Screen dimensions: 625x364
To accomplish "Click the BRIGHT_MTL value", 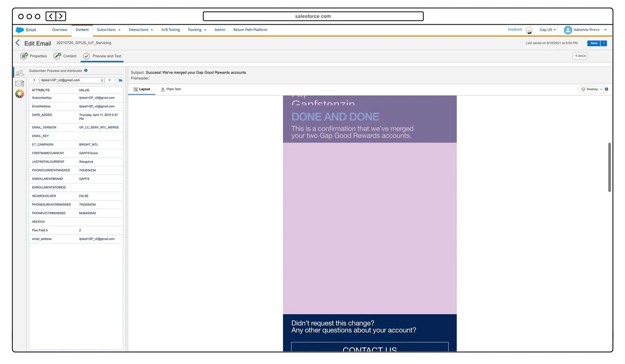I will click(x=88, y=145).
